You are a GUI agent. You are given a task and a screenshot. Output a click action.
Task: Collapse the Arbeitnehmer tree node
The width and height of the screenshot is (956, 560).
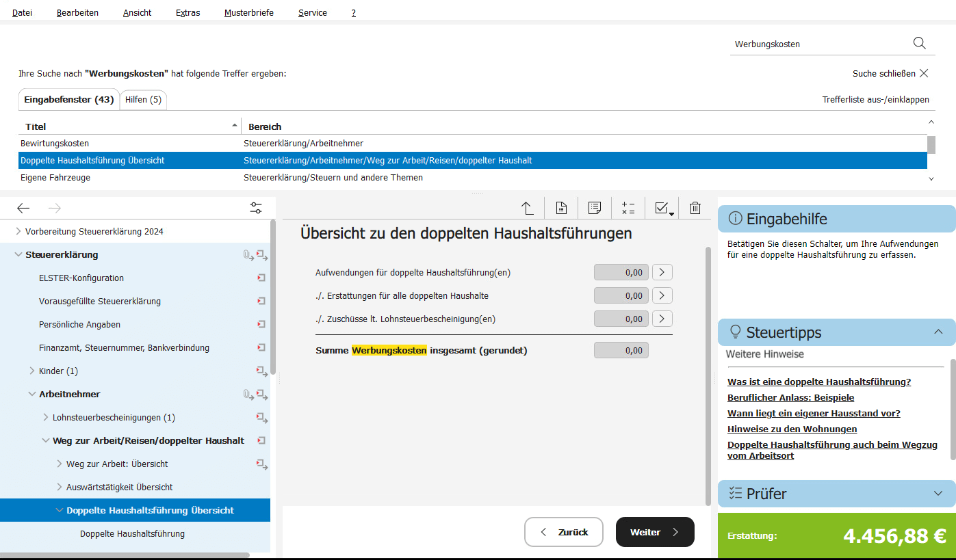(x=32, y=395)
